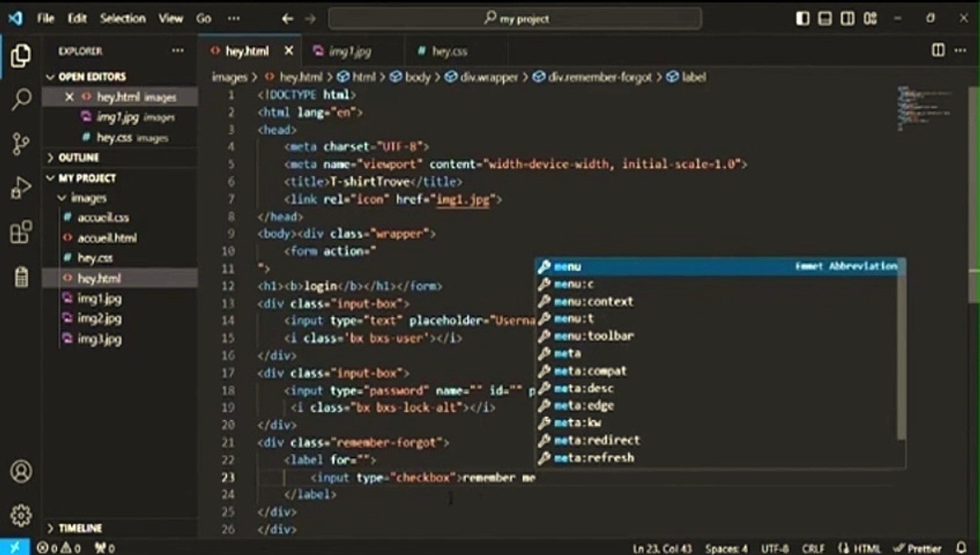Screen dimensions: 980x555
Task: Show errors and warnings in status bar
Action: tap(59, 548)
